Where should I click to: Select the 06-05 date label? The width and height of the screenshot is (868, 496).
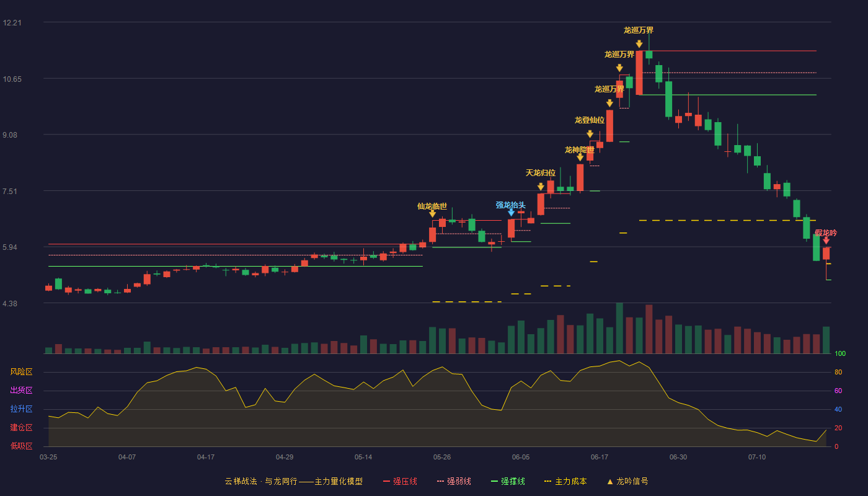[x=521, y=457]
